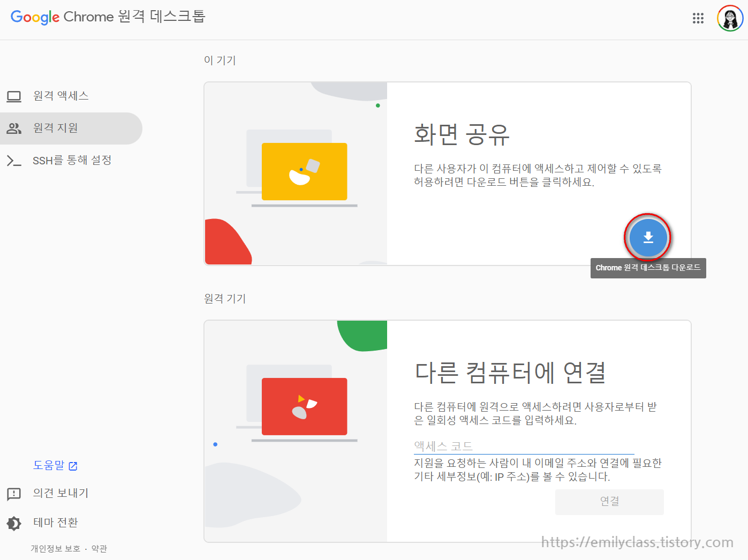The image size is (748, 560).
Task: Select the 원격 지원 sidebar item
Action: coord(71,128)
